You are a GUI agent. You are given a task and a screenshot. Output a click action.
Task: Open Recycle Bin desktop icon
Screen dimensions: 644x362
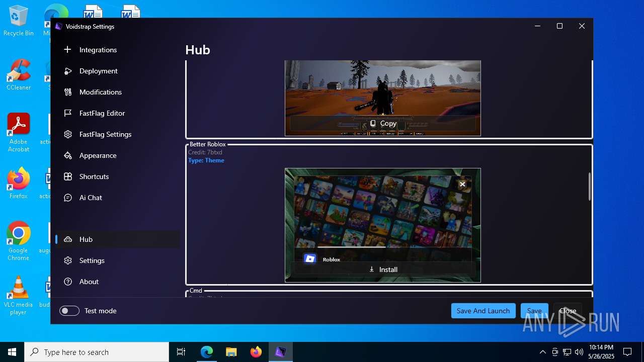[x=19, y=21]
